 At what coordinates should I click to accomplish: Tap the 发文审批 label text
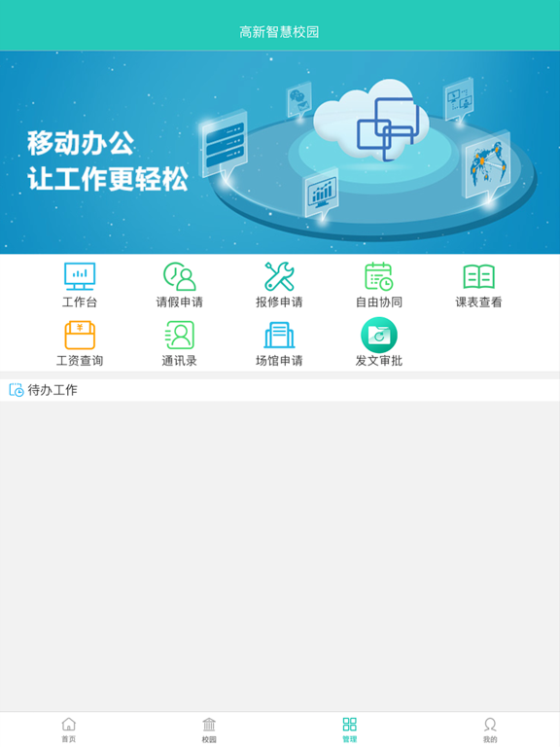point(379,361)
